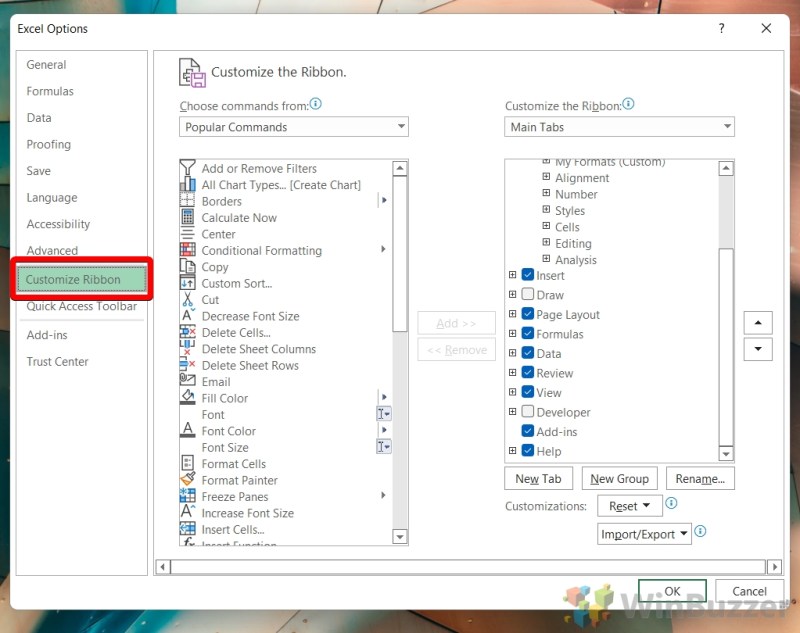The height and width of the screenshot is (633, 800).
Task: Enable the Developer tab checkbox
Action: pyautogui.click(x=528, y=411)
